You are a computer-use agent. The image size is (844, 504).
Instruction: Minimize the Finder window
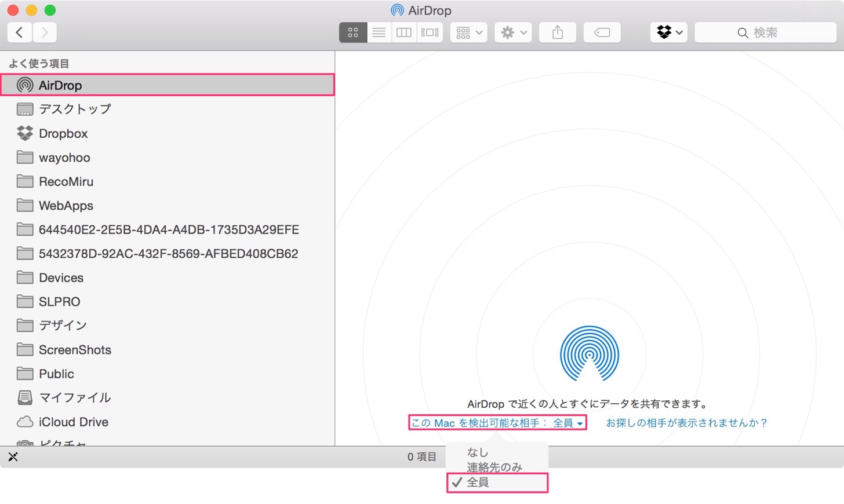(31, 10)
